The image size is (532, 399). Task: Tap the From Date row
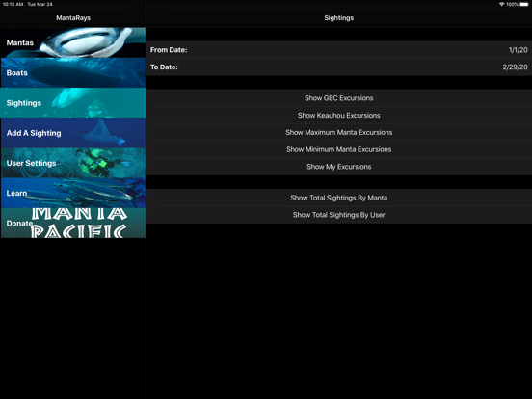point(339,50)
